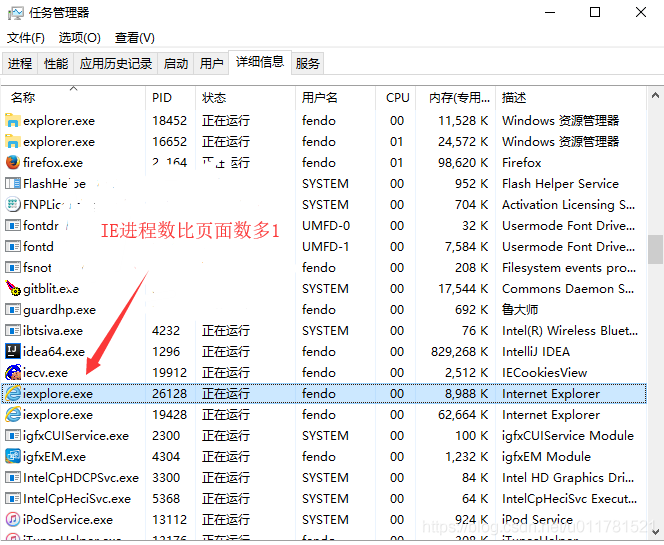Viewport: 664px width, 545px height.
Task: Click the iecv.exe IECookiesView icon
Action: click(x=13, y=373)
